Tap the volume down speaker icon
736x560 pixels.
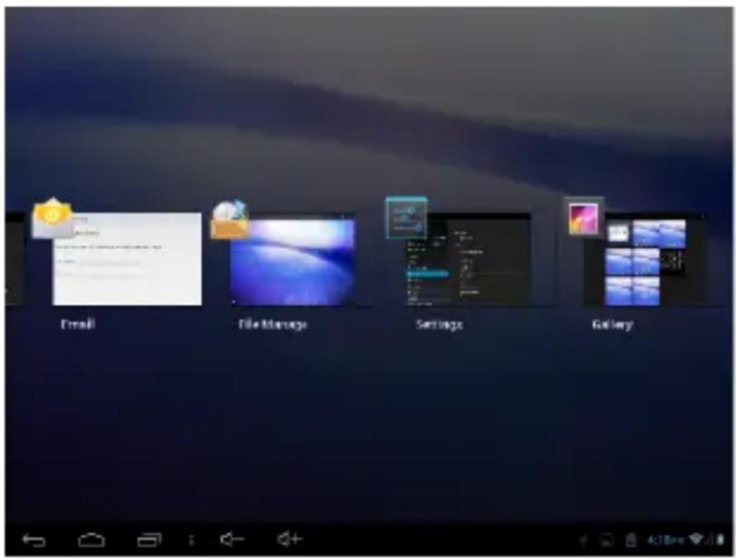click(x=232, y=539)
